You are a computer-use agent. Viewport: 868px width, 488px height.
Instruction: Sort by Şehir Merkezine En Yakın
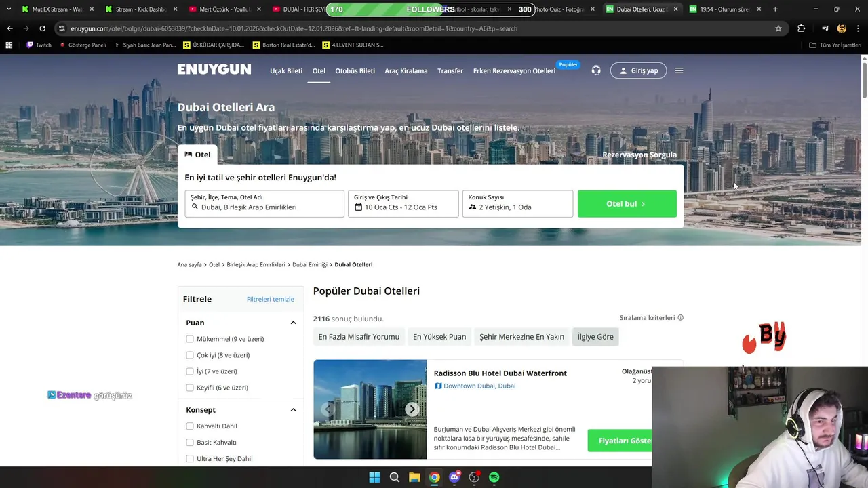tap(521, 337)
